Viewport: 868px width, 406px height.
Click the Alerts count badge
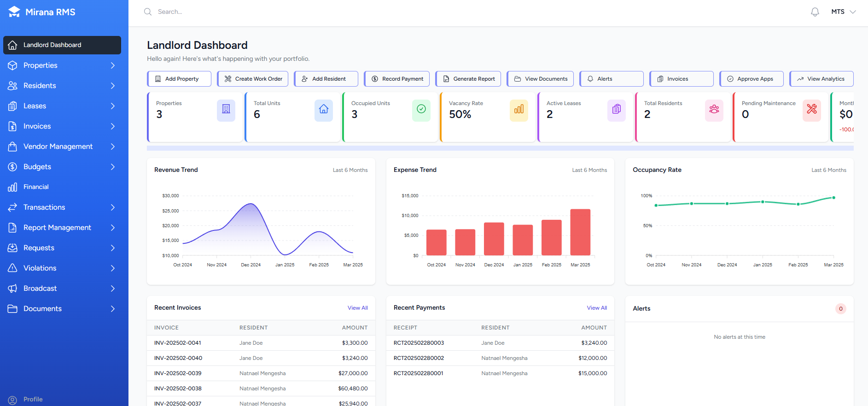[841, 309]
